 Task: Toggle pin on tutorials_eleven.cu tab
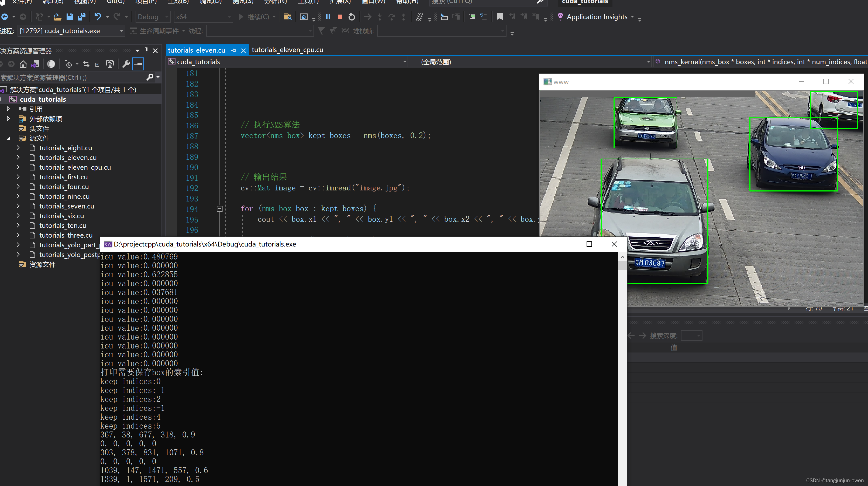pyautogui.click(x=233, y=50)
